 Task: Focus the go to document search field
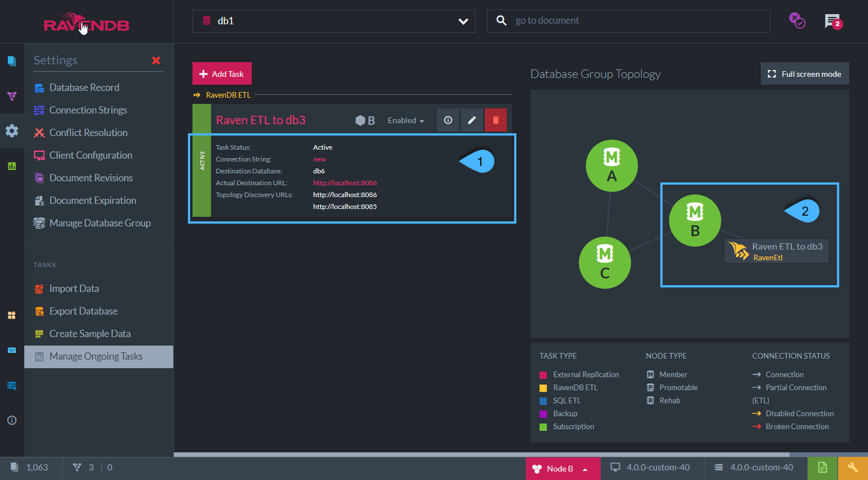(629, 21)
